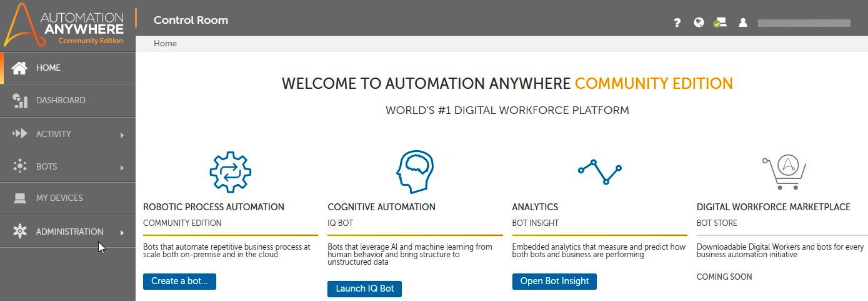This screenshot has width=868, height=301.
Task: Click the Create a bot... button
Action: point(180,281)
